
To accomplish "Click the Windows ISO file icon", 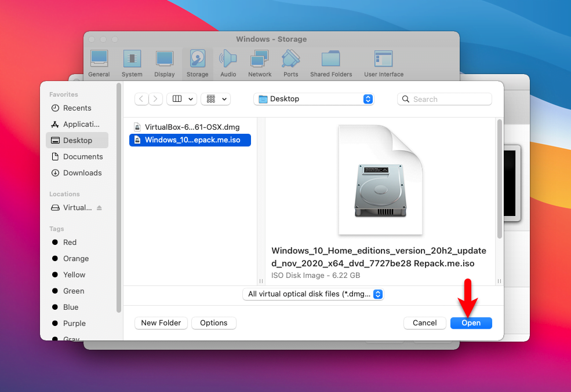I will pos(137,140).
